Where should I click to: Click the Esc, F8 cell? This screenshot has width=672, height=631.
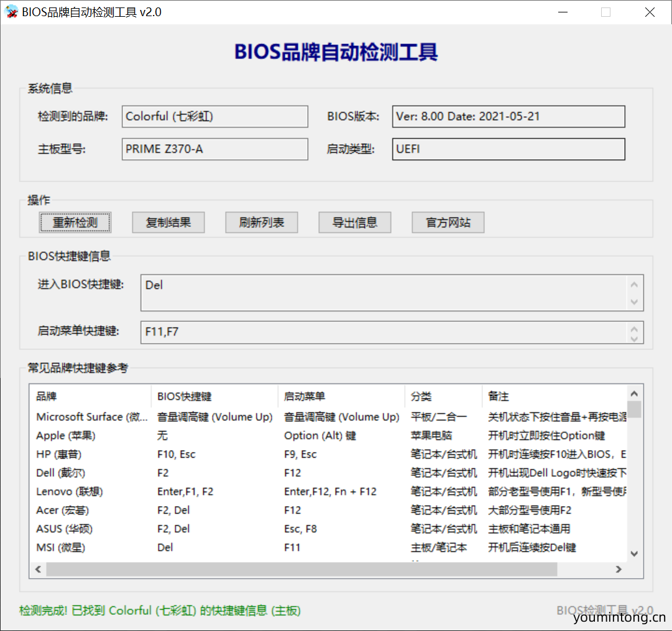pos(300,529)
